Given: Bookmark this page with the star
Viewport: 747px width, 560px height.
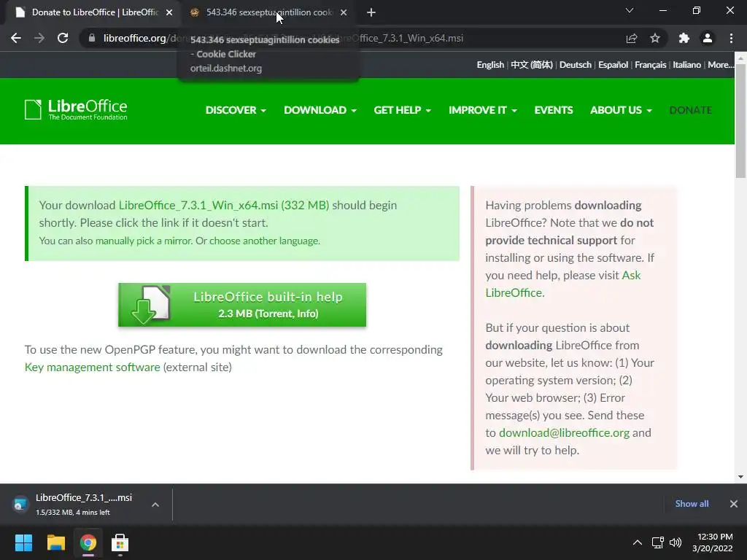Looking at the screenshot, I should coord(655,38).
